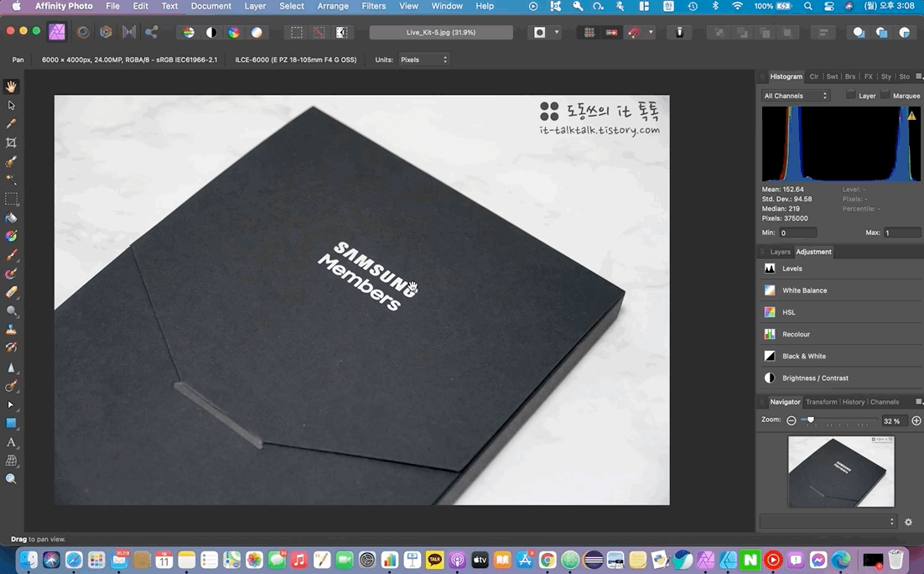Click the Navigator zoom in plus button
Viewport: 924px width, 574px height.
pyautogui.click(x=916, y=420)
